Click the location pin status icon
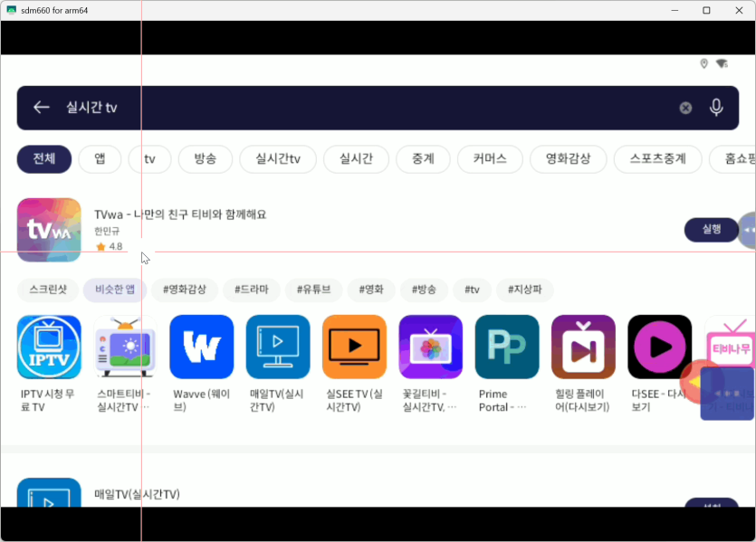This screenshot has height=542, width=756. pos(703,63)
